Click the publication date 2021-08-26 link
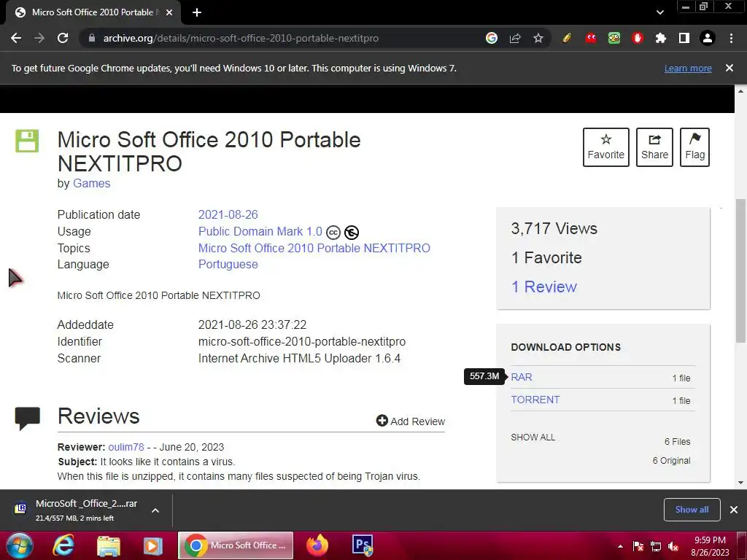 pos(228,215)
